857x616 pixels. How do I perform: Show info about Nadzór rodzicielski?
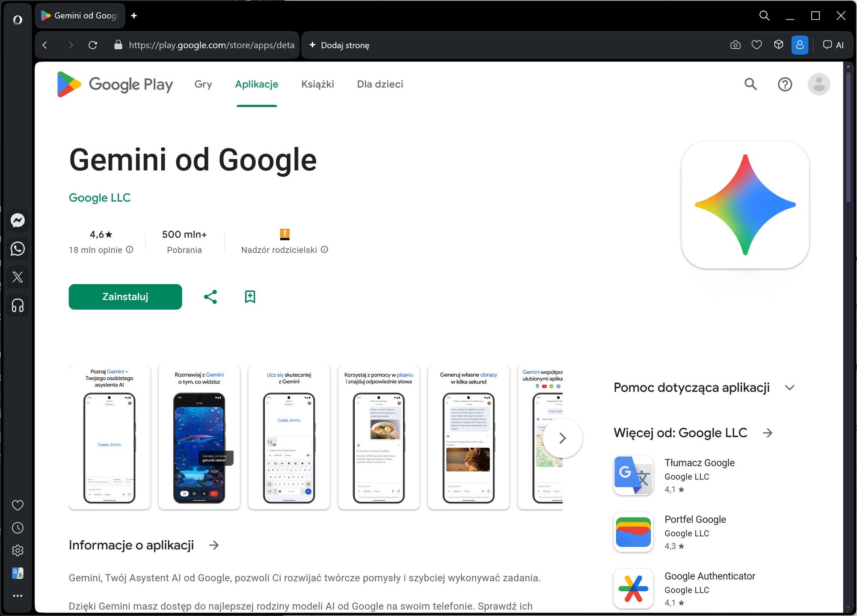(325, 249)
